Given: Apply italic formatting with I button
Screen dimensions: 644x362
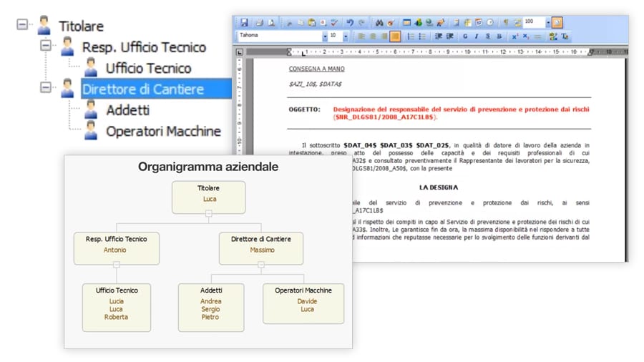Looking at the screenshot, I should tap(477, 36).
